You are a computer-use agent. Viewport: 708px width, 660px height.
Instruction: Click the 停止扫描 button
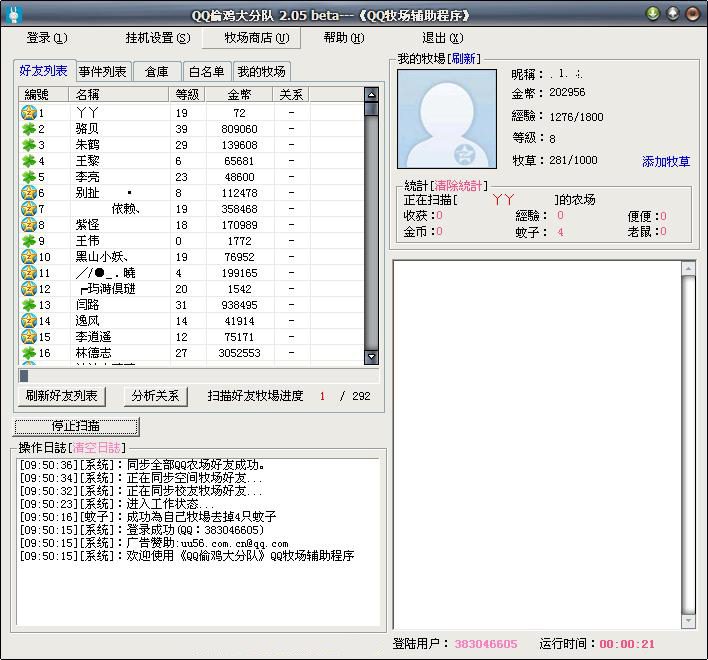(76, 426)
